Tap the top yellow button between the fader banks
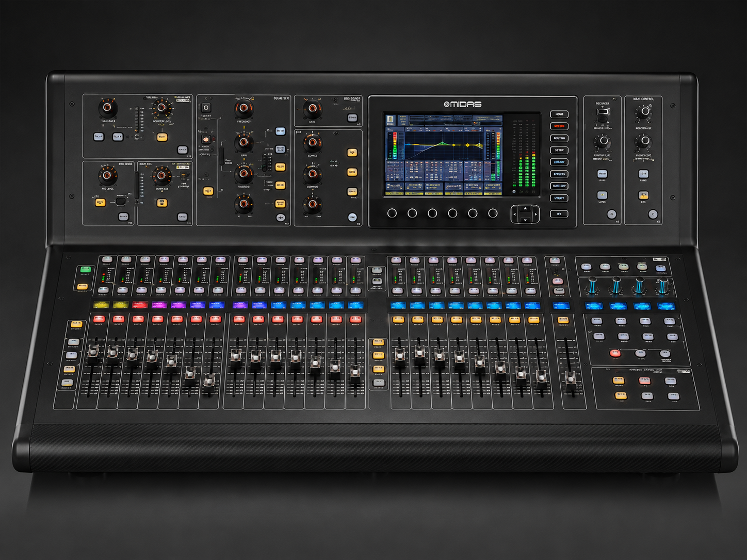Viewport: 747px width, 560px height. click(378, 342)
